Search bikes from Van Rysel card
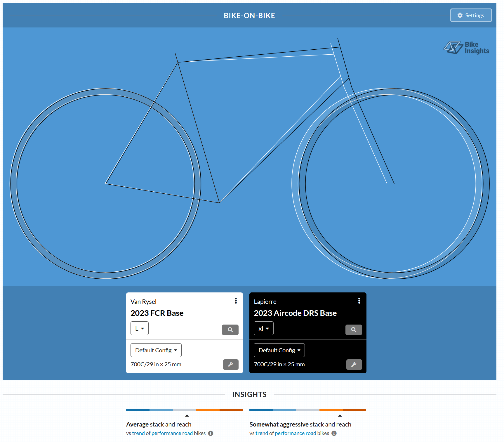504x442 pixels. pyautogui.click(x=230, y=330)
